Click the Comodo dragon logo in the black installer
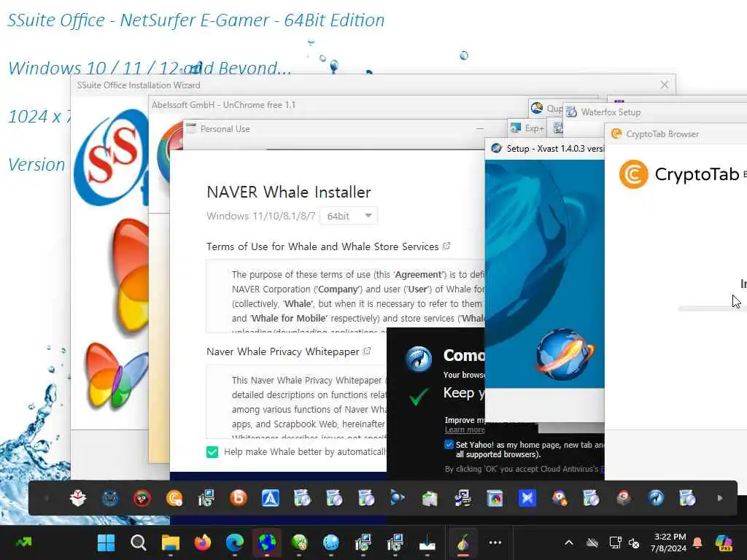This screenshot has height=560, width=747. pyautogui.click(x=419, y=359)
